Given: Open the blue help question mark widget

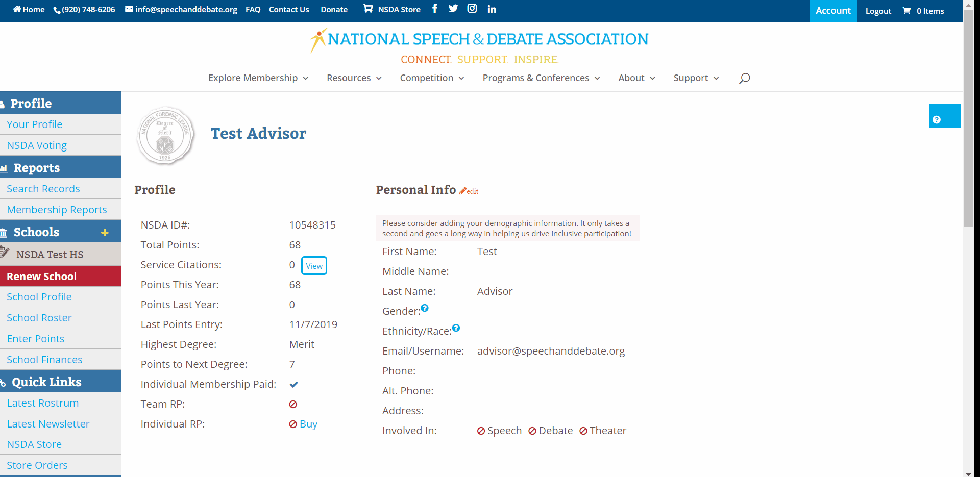Looking at the screenshot, I should pyautogui.click(x=944, y=116).
